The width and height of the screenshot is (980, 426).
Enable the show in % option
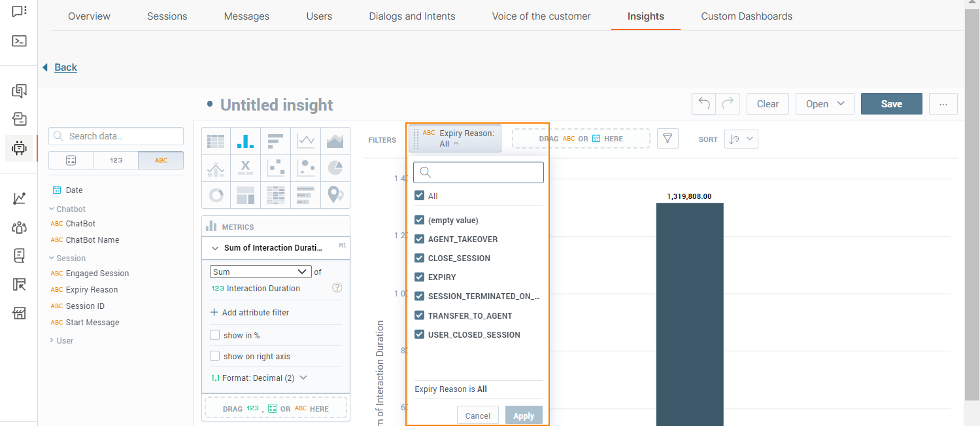214,334
